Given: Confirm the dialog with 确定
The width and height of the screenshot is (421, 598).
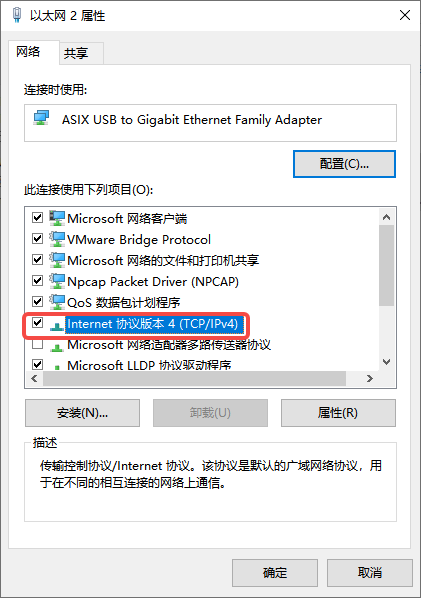Looking at the screenshot, I should [275, 572].
